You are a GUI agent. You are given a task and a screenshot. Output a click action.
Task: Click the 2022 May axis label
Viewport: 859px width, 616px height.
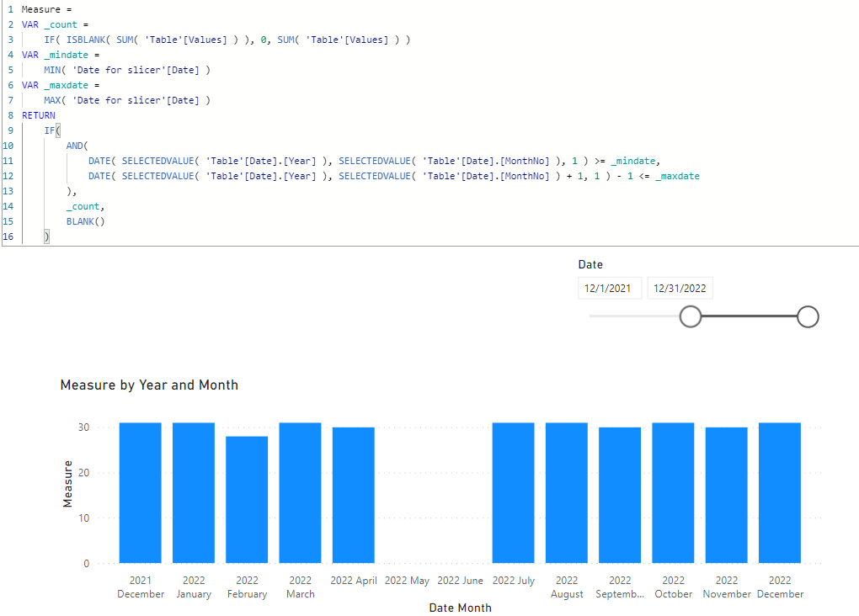point(407,581)
